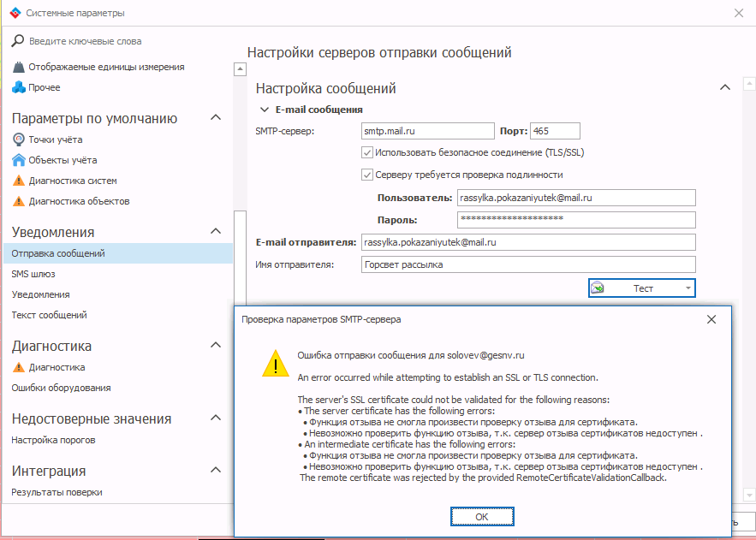Disable Серверу требуется проверка подлинности checkbox

[367, 175]
